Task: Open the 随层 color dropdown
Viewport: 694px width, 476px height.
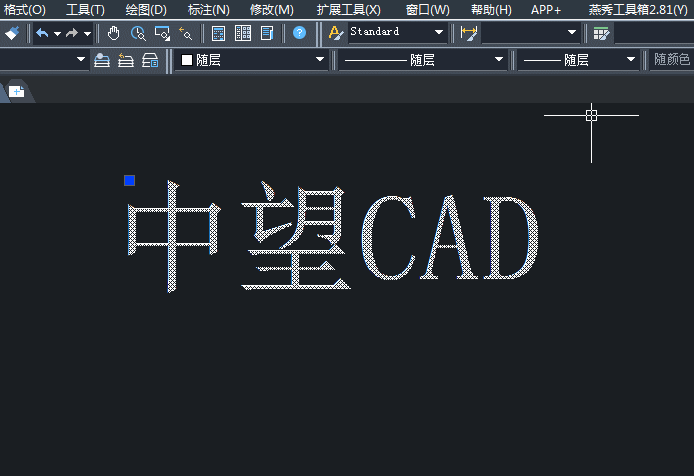Action: pos(320,60)
